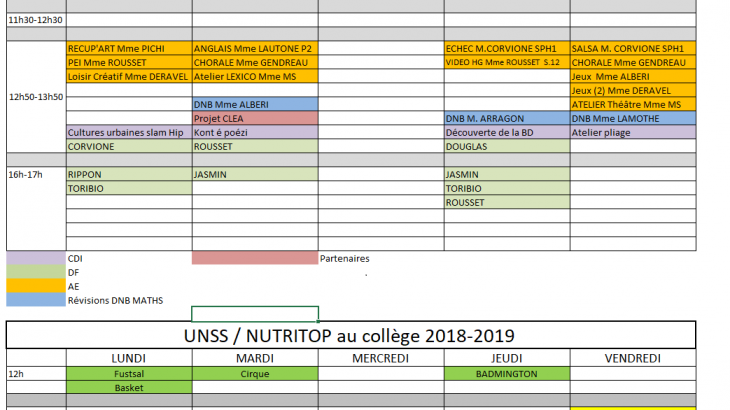Select the blue Révisions DNB MATHS swatch
This screenshot has width=730, height=410.
point(36,300)
